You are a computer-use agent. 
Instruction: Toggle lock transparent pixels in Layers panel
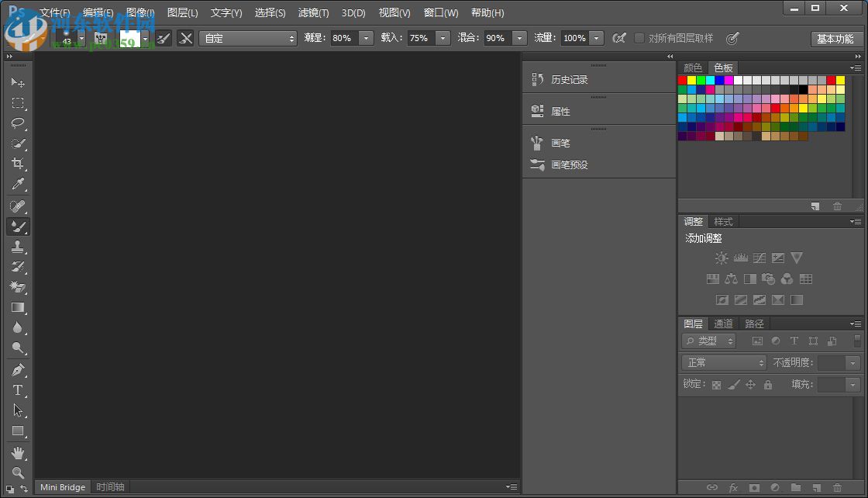pyautogui.click(x=715, y=384)
